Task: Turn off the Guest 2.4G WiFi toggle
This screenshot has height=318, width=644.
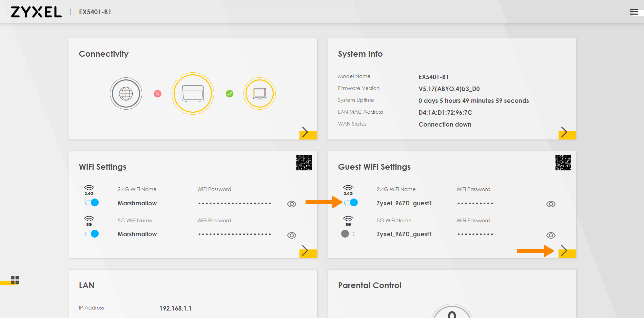Action: click(351, 203)
